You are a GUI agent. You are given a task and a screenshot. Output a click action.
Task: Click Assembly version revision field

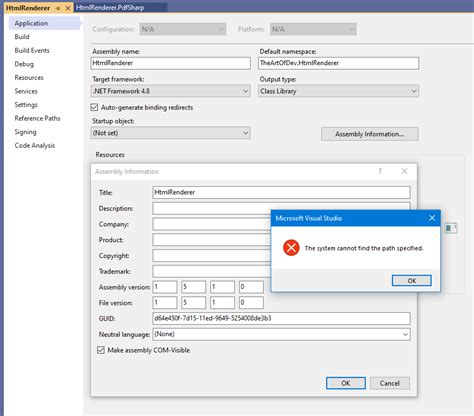pos(251,287)
